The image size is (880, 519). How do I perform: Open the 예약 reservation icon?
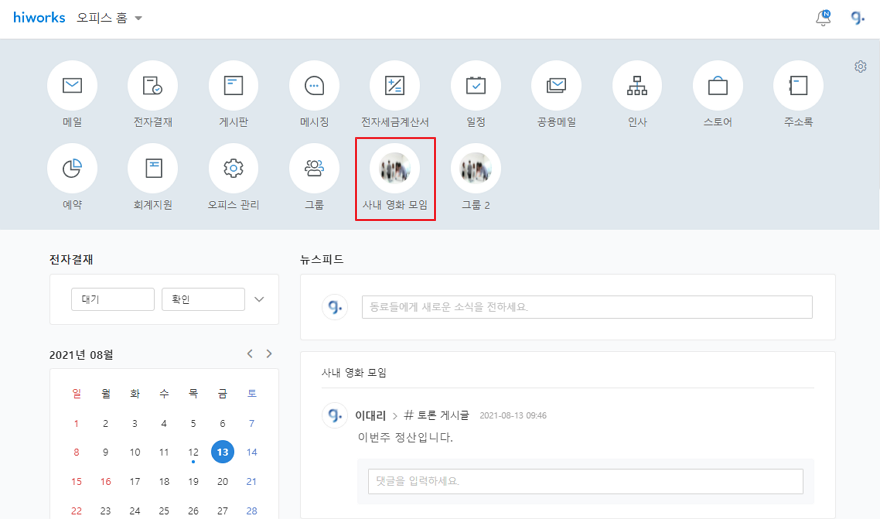[72, 168]
